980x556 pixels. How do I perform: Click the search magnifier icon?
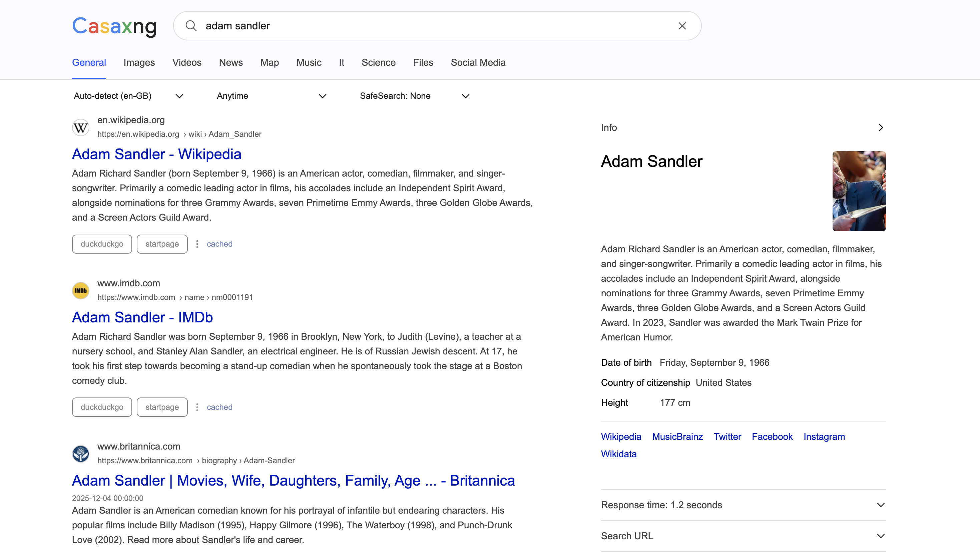tap(191, 26)
